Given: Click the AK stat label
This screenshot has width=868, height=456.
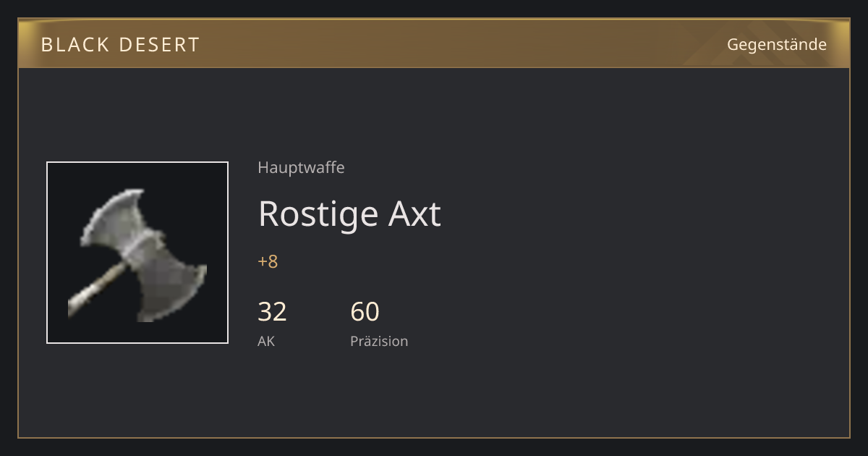Looking at the screenshot, I should (266, 341).
